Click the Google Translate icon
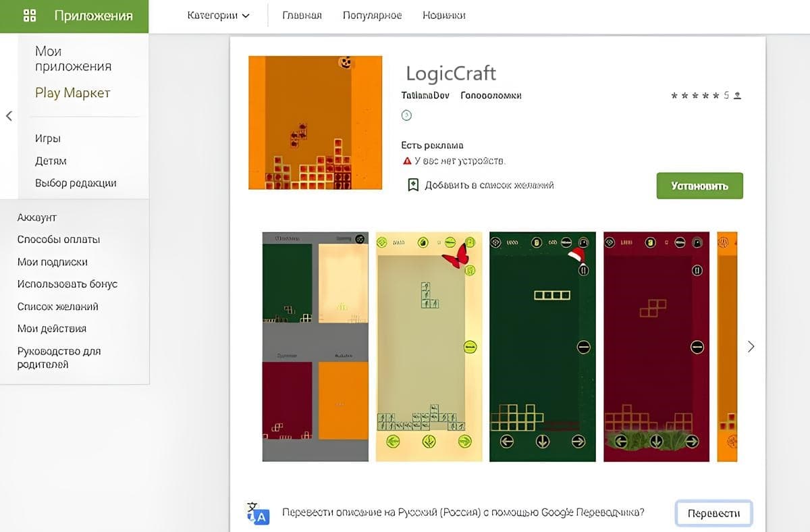Image resolution: width=810 pixels, height=532 pixels. (x=258, y=513)
